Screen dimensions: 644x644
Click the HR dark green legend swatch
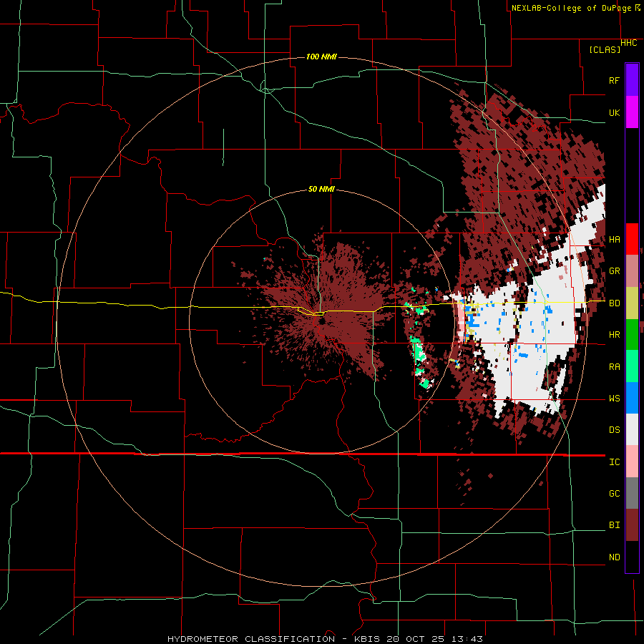tap(632, 335)
